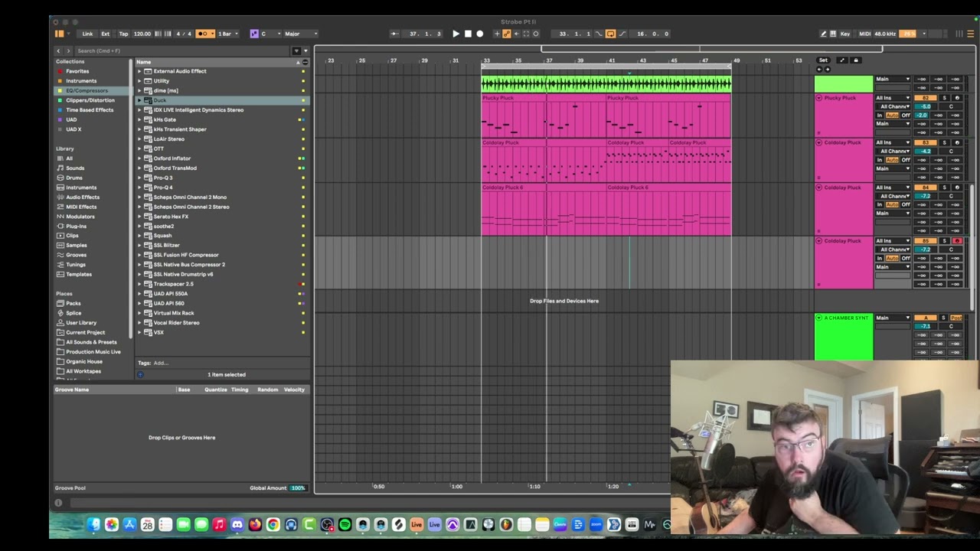980x551 pixels.
Task: Fold the A CHAMBER SYNT track
Action: click(819, 318)
